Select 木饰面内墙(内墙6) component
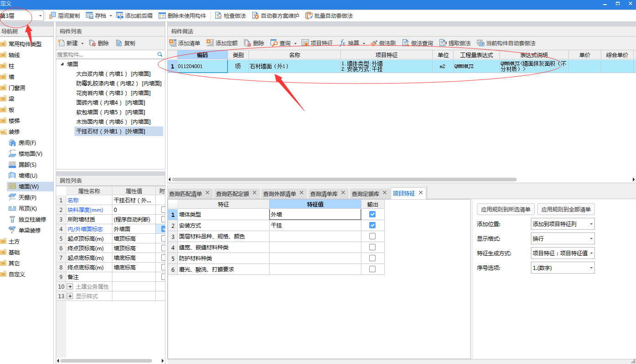 (113, 122)
